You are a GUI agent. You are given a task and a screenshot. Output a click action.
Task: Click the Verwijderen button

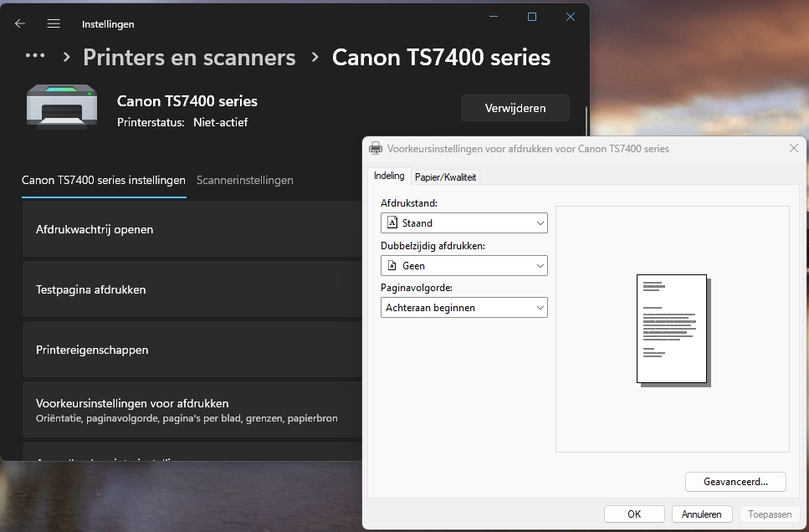tap(515, 108)
